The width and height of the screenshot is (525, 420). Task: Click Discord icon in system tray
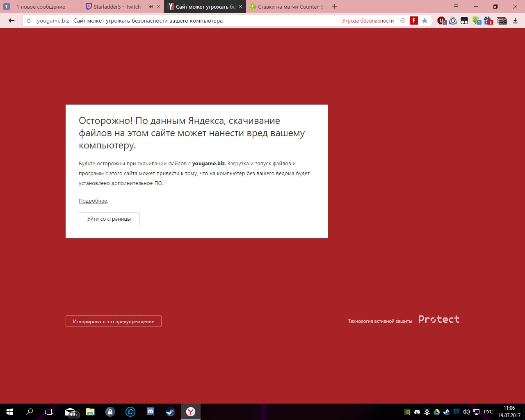coord(417,412)
